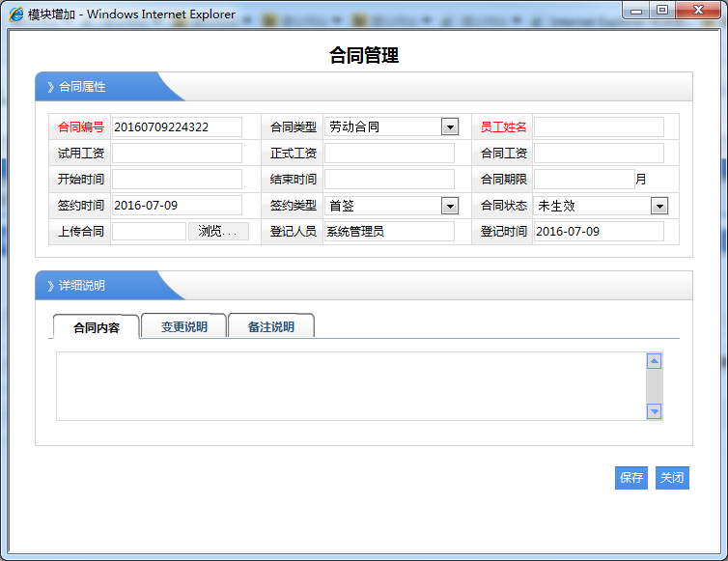Screen dimensions: 728x561
Task: Click the Internet Explorer icon in title bar
Action: [x=16, y=14]
